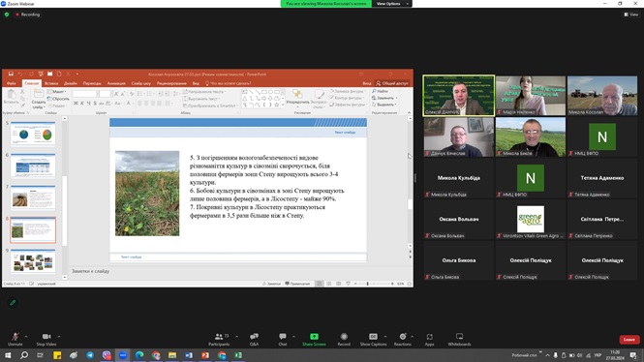
Task: Open the Apps icon in Zoom
Action: [x=429, y=340]
